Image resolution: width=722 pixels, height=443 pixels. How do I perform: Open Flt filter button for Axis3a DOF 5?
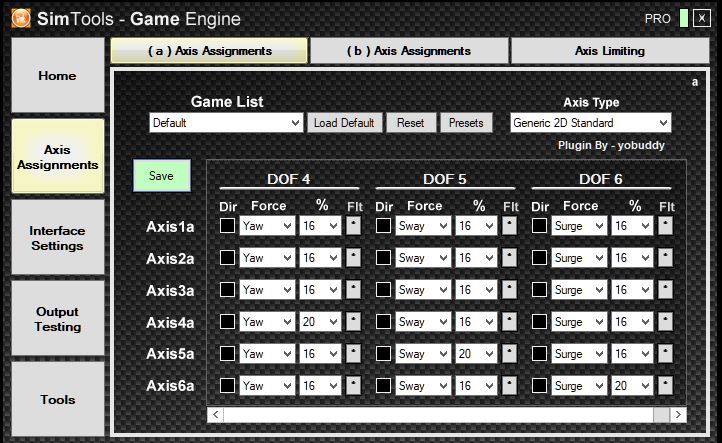point(509,290)
